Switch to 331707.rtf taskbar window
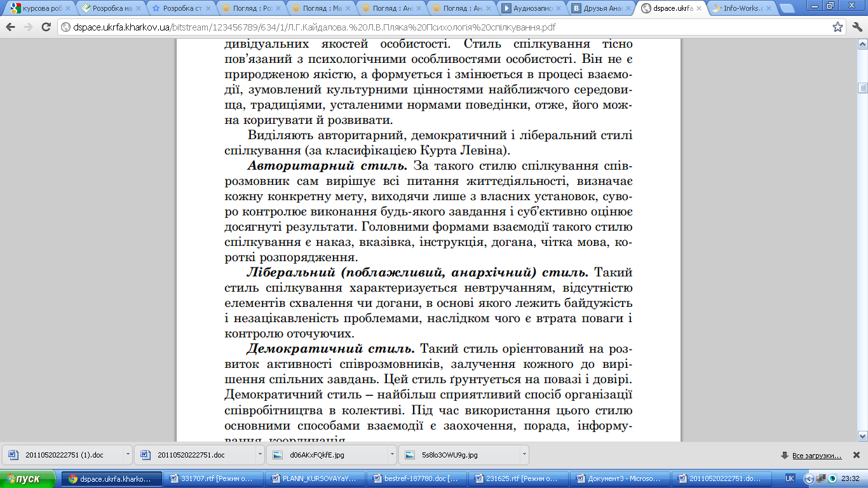 point(215,478)
